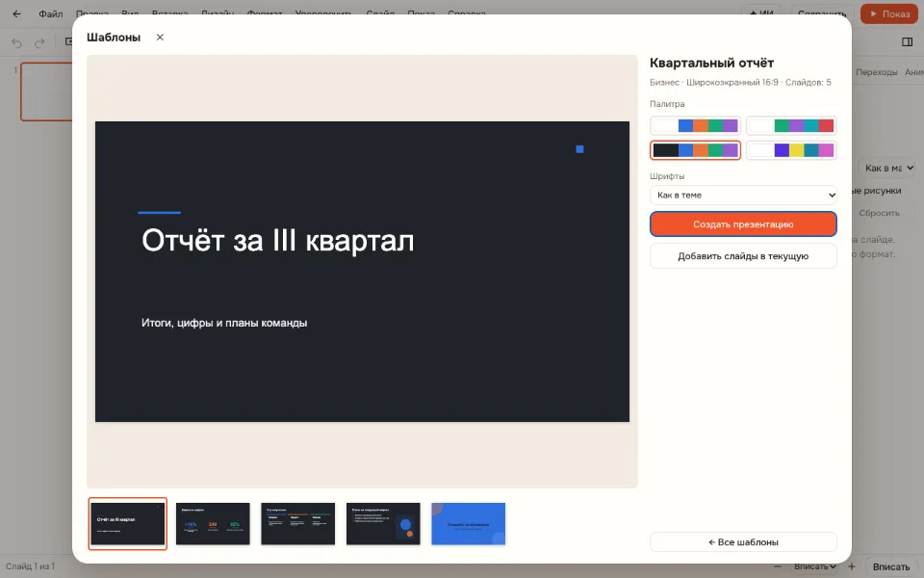The width and height of the screenshot is (924, 578).
Task: Switch to the Переходы tab behind the dialog
Action: tap(876, 72)
